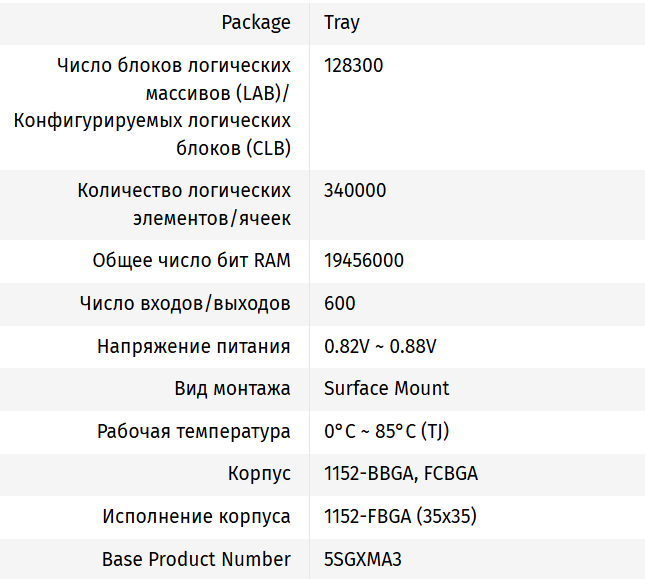This screenshot has height=579, width=645.
Task: Select the 1152-FBGA (35x35) value
Action: [x=400, y=517]
